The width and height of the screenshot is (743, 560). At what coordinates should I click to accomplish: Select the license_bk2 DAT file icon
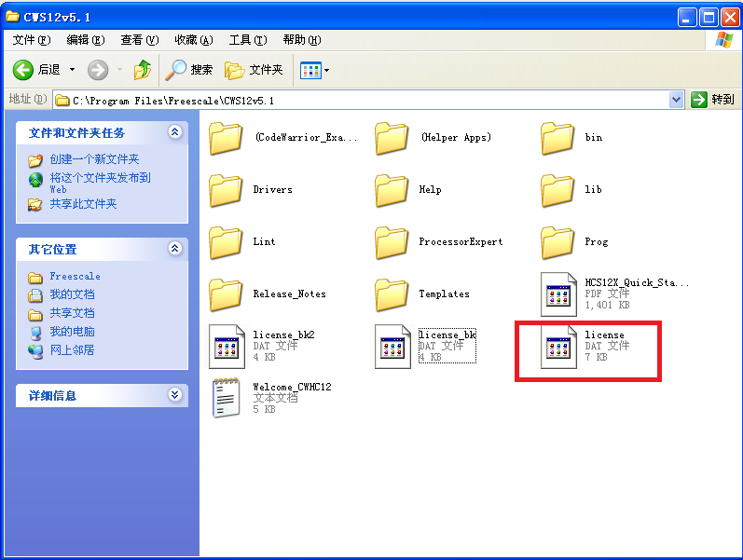227,347
